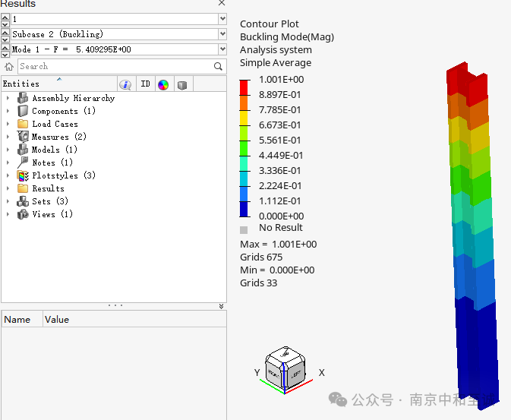Click the Max = 1.001E+00 text

(279, 245)
